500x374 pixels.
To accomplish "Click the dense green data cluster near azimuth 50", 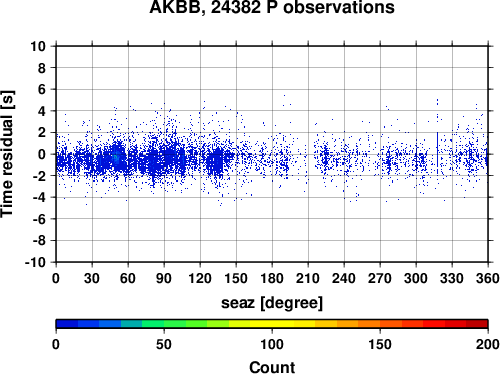I will pyautogui.click(x=116, y=157).
